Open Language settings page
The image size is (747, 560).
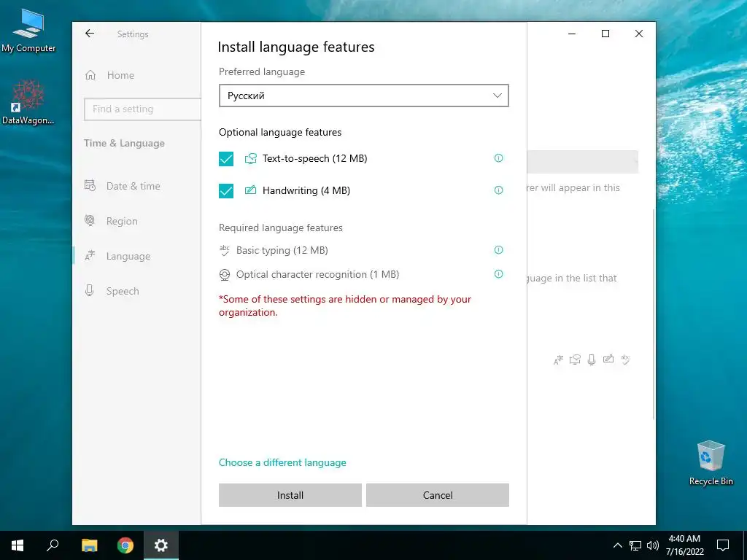point(128,256)
